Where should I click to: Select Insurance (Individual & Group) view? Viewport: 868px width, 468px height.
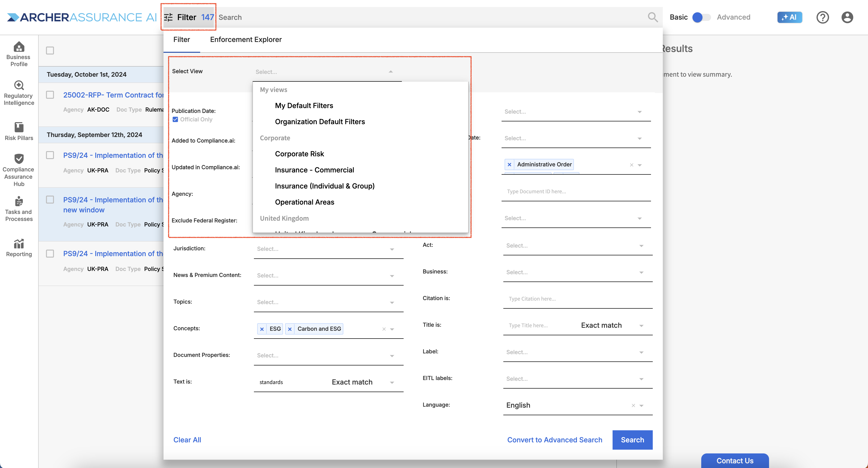(324, 186)
